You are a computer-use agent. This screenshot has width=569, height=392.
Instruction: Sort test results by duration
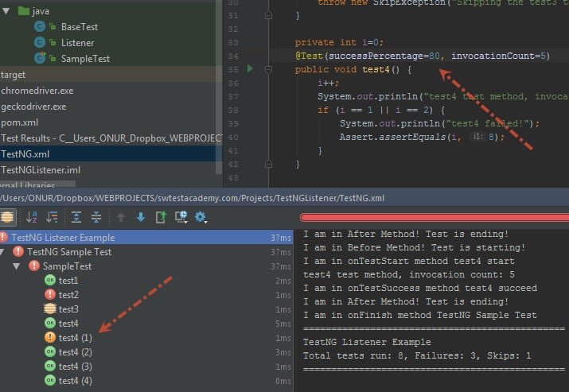pyautogui.click(x=53, y=217)
